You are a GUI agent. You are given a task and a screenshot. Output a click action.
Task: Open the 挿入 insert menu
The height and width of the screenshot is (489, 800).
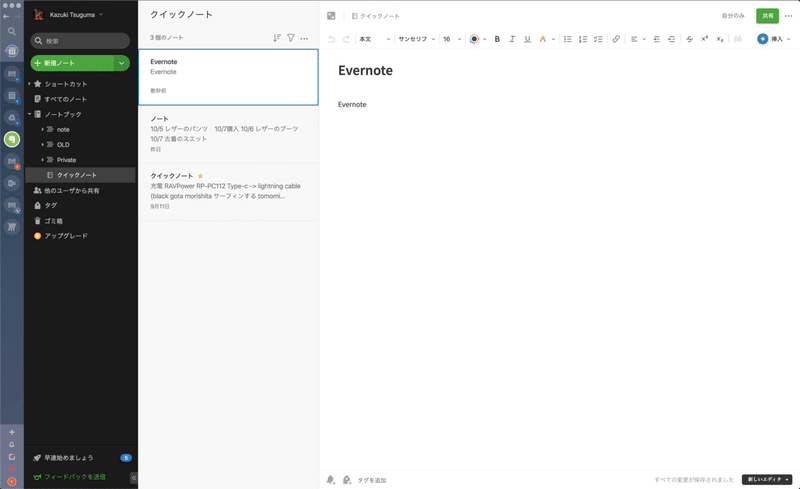click(x=774, y=39)
